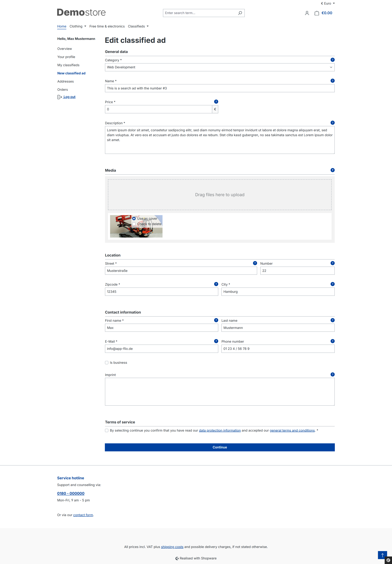Screen dimensions: 392x564
Task: Tick the Check to delete checkbox
Action: (134, 224)
